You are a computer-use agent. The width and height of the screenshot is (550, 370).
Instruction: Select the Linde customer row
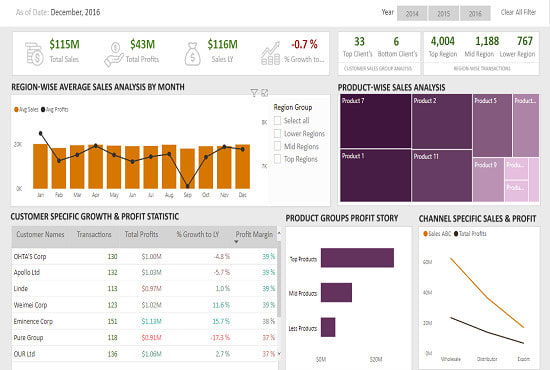145,289
